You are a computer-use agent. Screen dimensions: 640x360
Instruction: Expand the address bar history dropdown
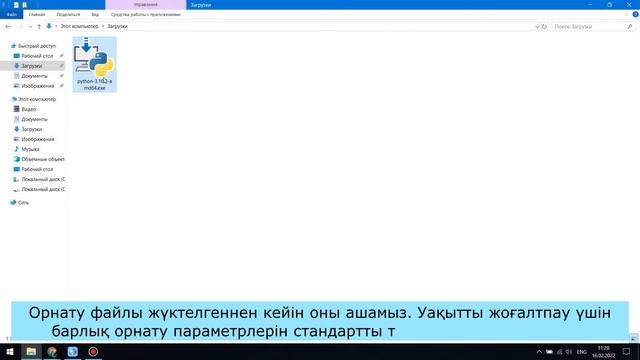(537, 27)
